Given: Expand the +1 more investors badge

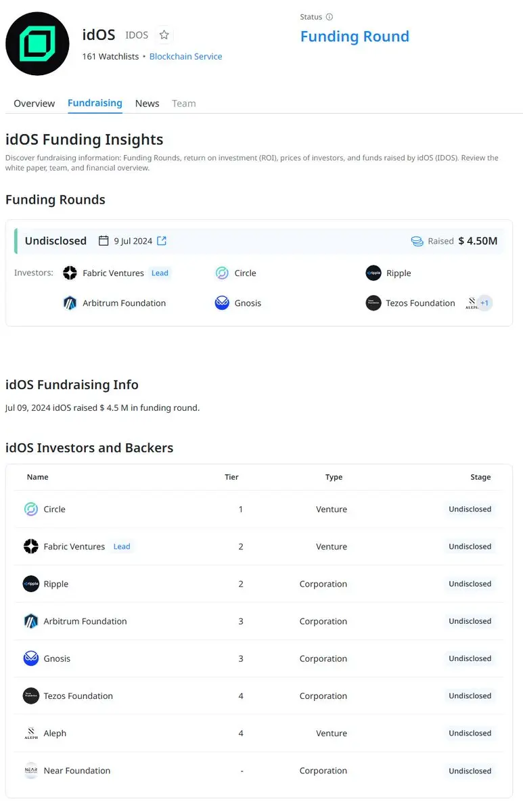Looking at the screenshot, I should click(x=484, y=303).
